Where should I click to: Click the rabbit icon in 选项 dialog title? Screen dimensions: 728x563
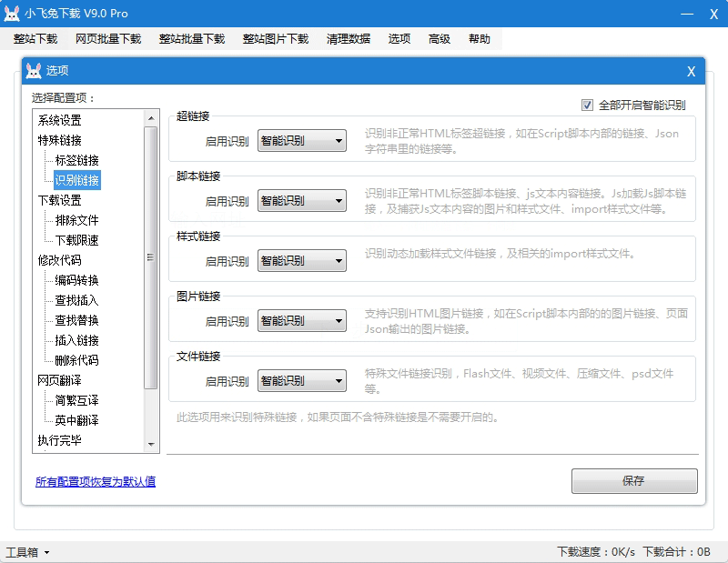click(x=34, y=71)
